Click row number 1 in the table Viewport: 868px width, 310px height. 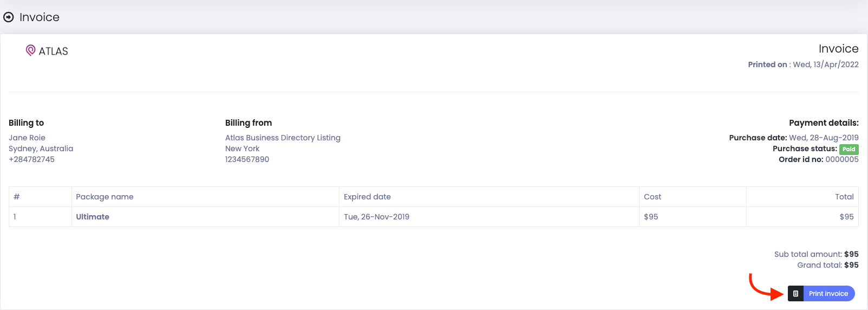click(x=15, y=217)
